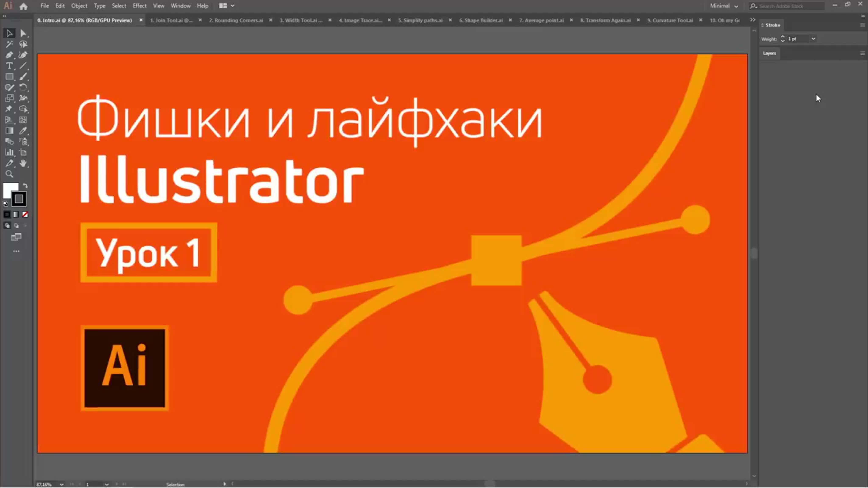Select the Selection tool (black arrow)
Image resolution: width=868 pixels, height=488 pixels.
pos(9,33)
